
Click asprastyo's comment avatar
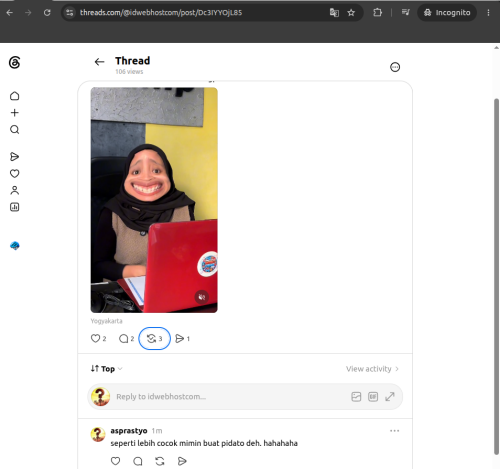pos(98,434)
